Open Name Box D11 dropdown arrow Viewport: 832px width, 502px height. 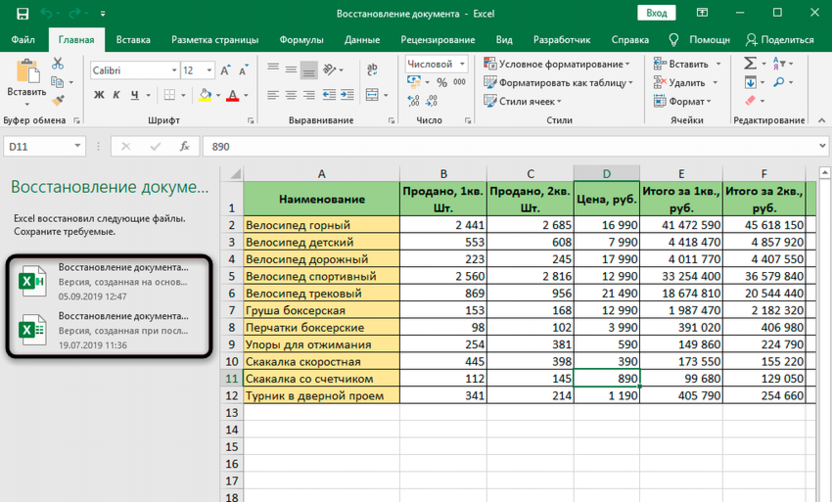click(77, 146)
